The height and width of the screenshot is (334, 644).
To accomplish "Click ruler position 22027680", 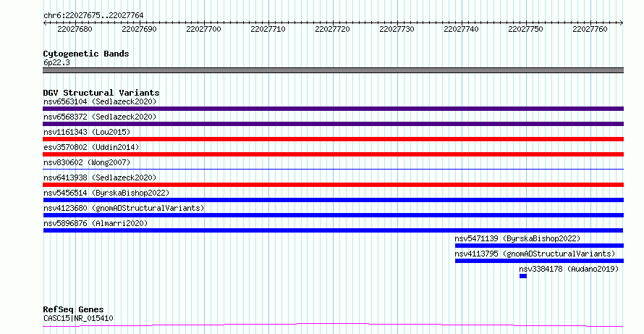I will [75, 29].
